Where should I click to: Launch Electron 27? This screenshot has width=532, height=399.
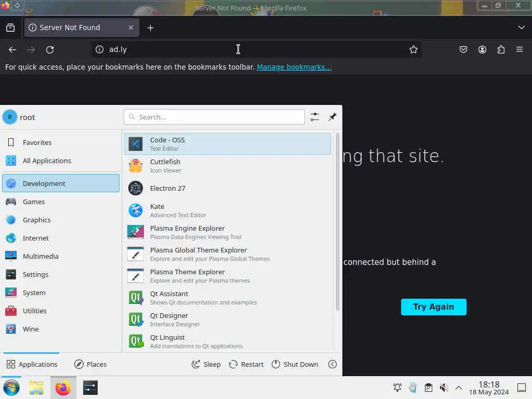coord(228,188)
